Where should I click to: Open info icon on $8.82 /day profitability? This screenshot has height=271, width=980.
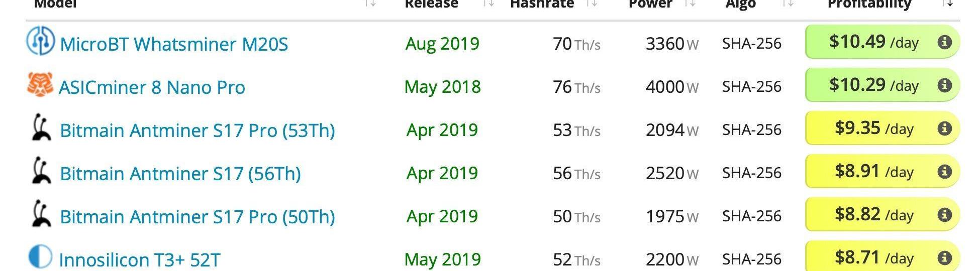(x=944, y=215)
